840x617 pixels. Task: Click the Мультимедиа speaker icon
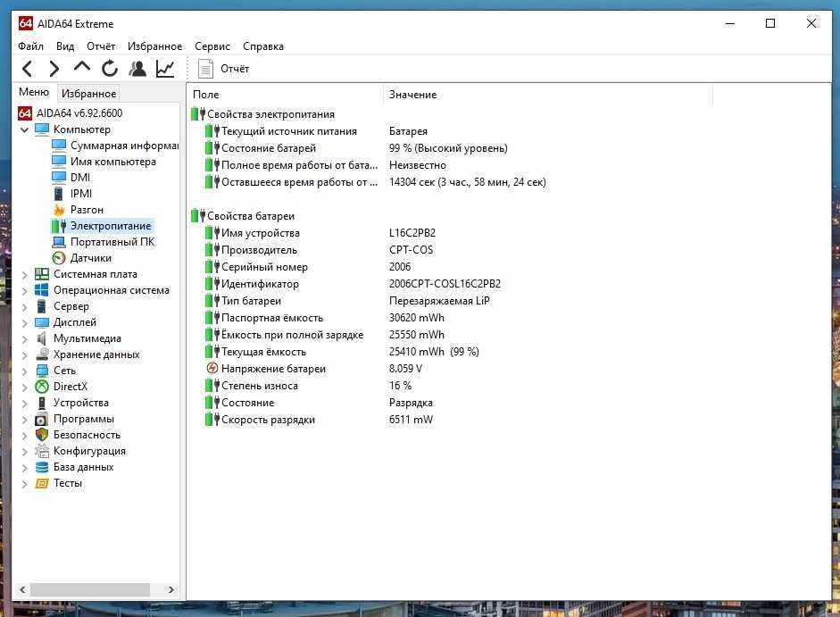[x=42, y=338]
